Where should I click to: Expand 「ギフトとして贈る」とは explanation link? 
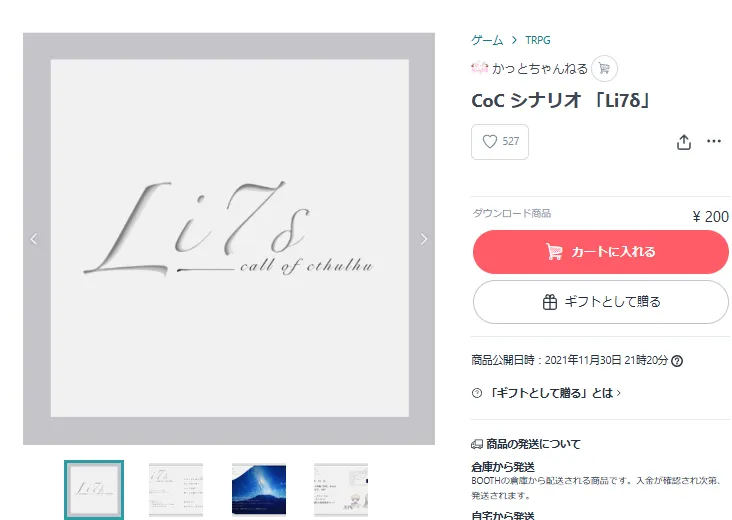coord(555,393)
